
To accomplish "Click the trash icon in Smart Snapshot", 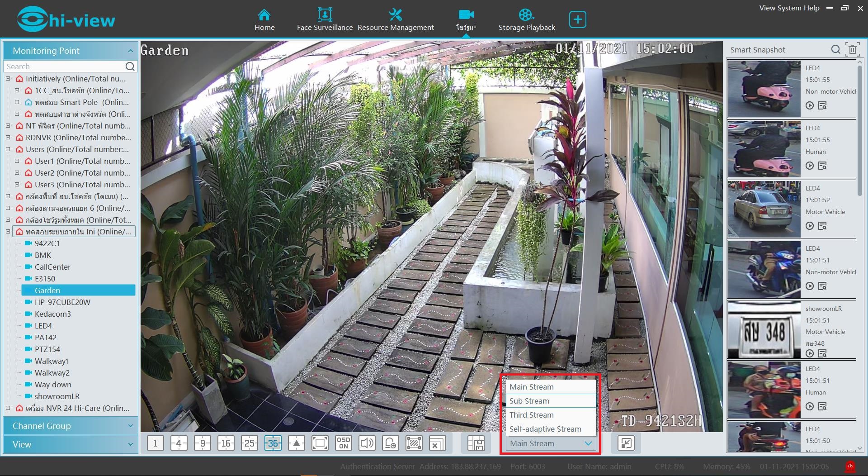I will pos(852,49).
